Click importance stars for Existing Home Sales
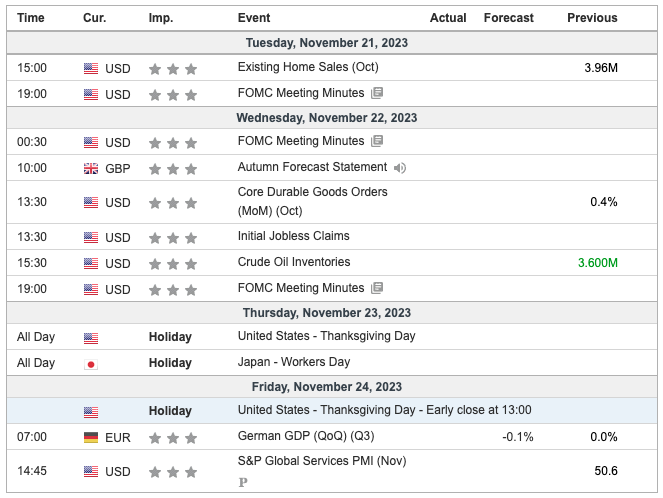 (173, 68)
